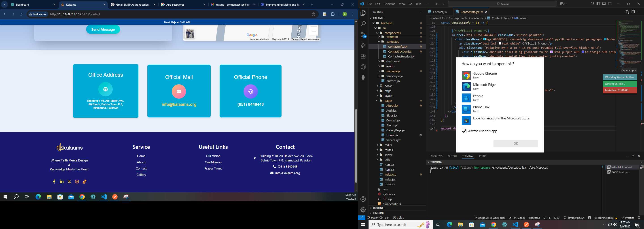The height and width of the screenshot is (229, 644).
Task: Switch to the PROBLEMS panel tab
Action: [x=436, y=156]
